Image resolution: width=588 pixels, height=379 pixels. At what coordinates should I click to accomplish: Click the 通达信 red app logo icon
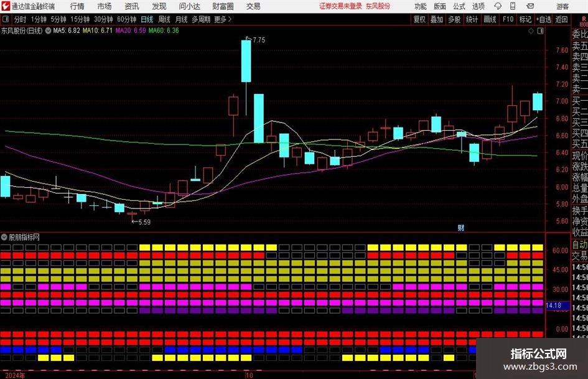click(6, 6)
